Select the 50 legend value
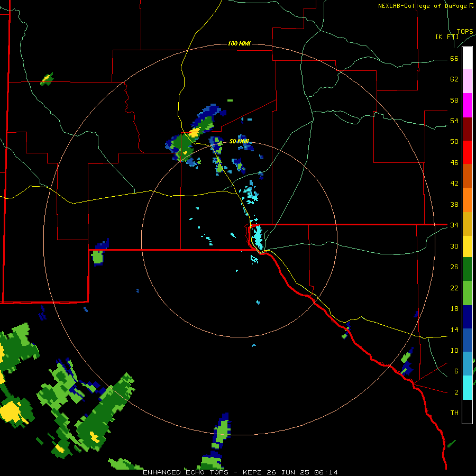The width and height of the screenshot is (476, 476). point(454,141)
